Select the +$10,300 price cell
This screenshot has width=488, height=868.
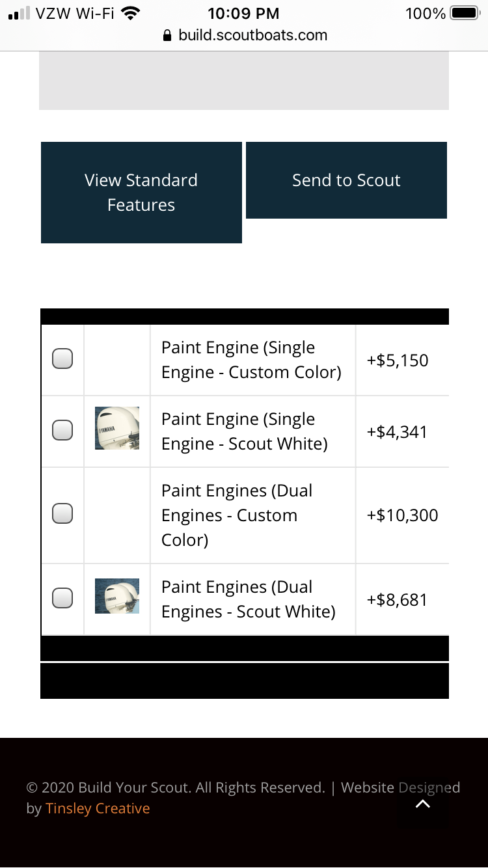(402, 515)
